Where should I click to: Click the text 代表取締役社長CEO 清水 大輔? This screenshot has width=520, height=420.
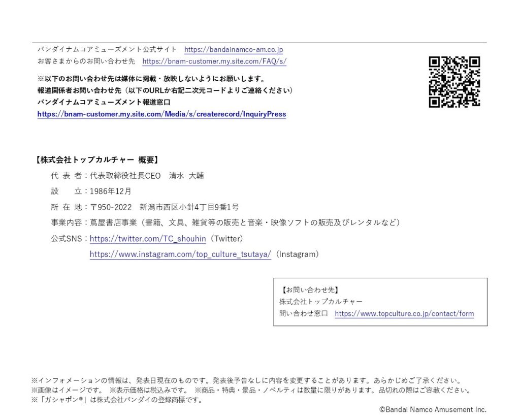[147, 176]
